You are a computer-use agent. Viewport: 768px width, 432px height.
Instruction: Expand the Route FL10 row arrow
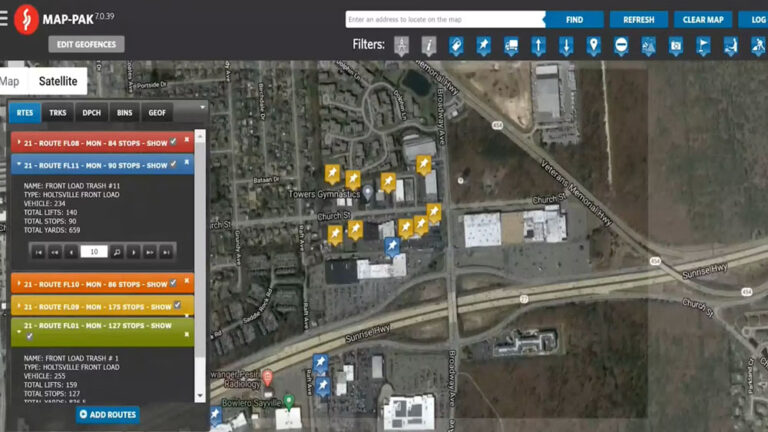(x=19, y=284)
